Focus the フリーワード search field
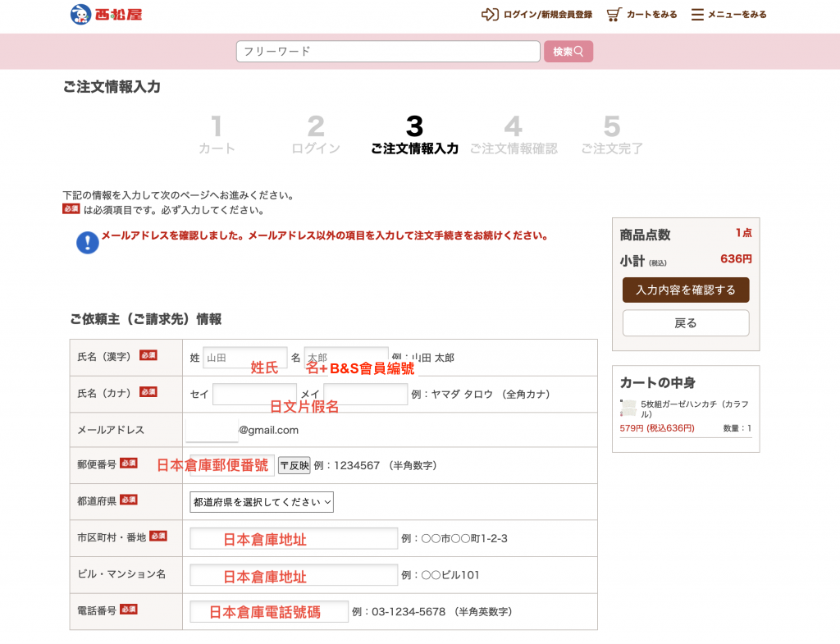 point(388,52)
